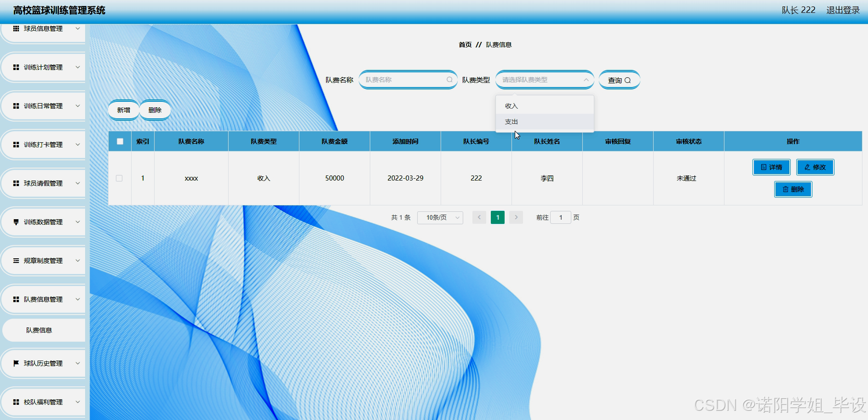Open 规章制度管理 in the sidebar
Screen dimensions: 868x420
[43, 261]
